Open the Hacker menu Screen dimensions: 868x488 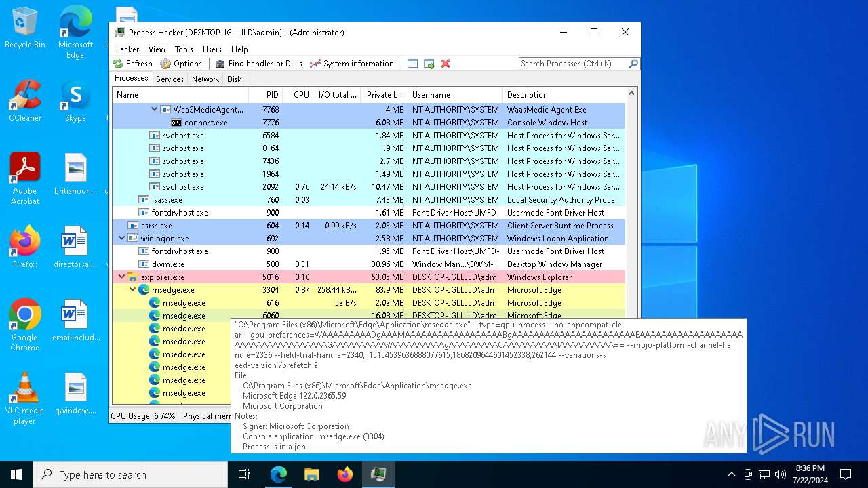point(127,49)
